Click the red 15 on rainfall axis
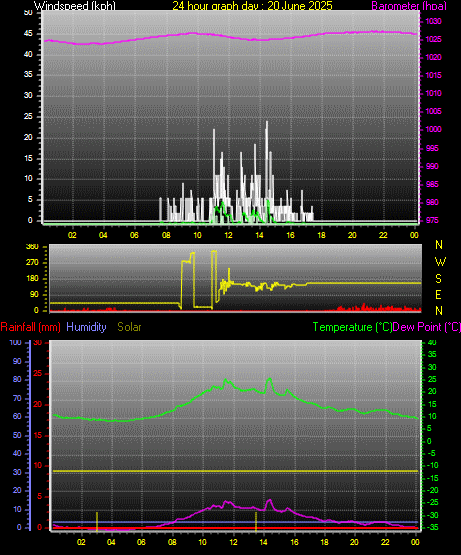The height and width of the screenshot is (555, 461). (x=38, y=436)
